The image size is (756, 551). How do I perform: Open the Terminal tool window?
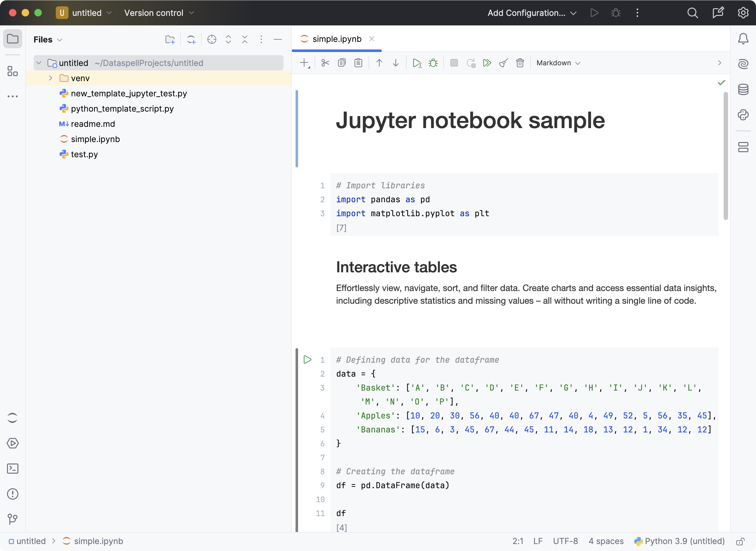[12, 469]
